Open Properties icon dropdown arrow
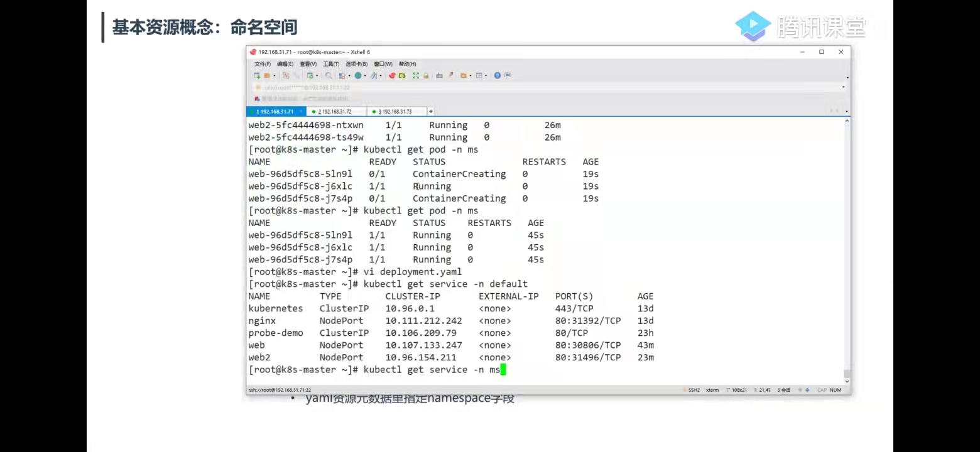Screen dimensions: 980x452 [x=317, y=75]
